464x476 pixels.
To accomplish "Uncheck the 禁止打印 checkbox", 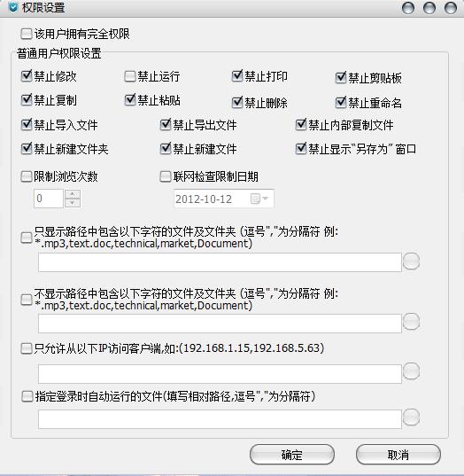I will 237,76.
